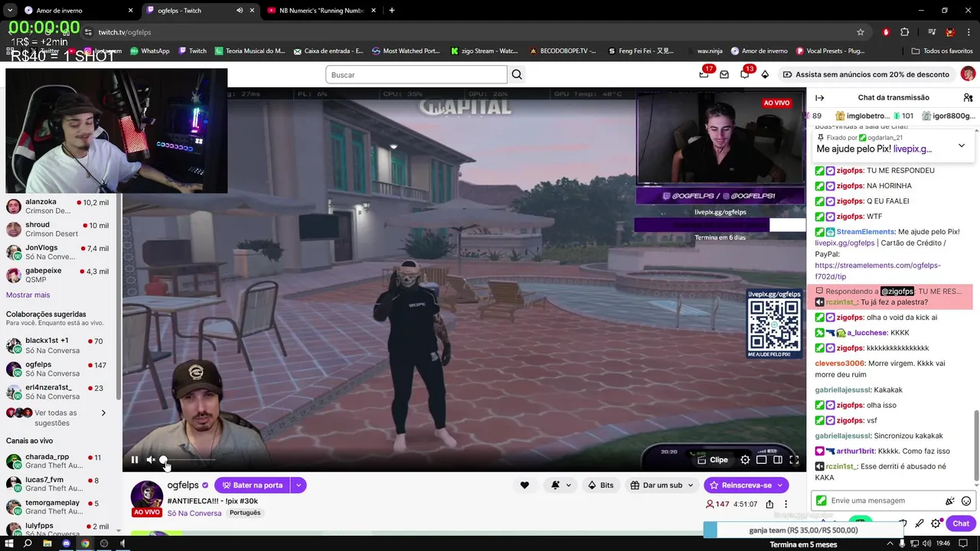
Task: Open the lucas7_fvm live channel
Action: point(57,484)
